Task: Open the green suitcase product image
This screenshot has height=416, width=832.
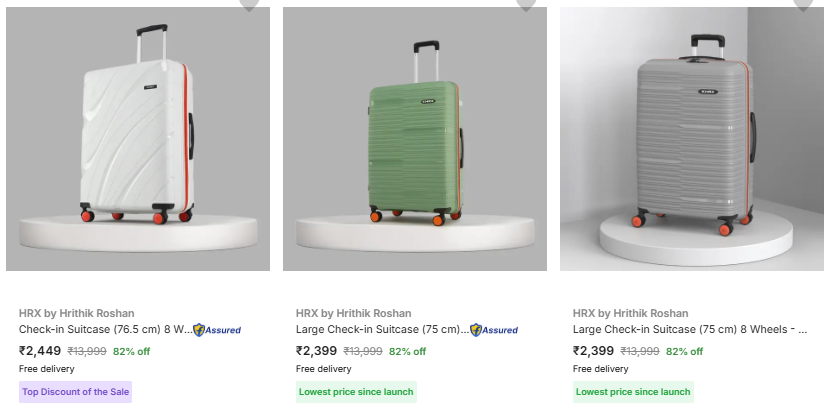Action: pyautogui.click(x=415, y=139)
